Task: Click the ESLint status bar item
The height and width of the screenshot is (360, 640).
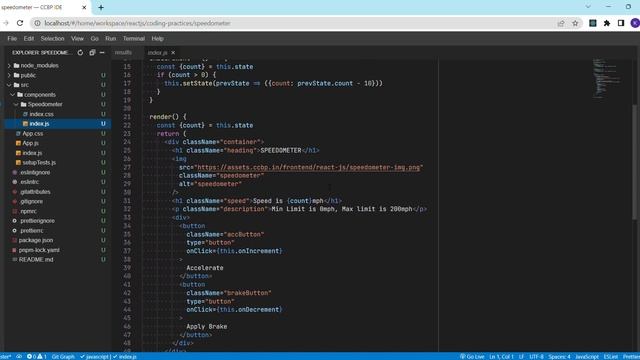Action: tap(611, 356)
